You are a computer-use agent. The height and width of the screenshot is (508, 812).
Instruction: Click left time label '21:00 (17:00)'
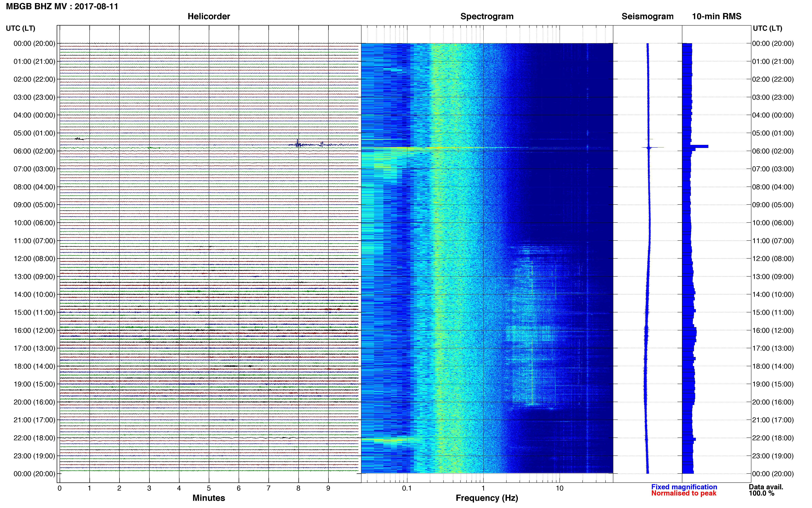pyautogui.click(x=34, y=420)
